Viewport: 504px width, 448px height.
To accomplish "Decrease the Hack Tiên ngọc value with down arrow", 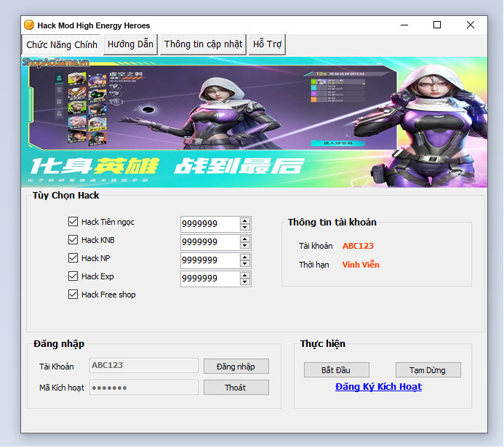I will tap(245, 227).
